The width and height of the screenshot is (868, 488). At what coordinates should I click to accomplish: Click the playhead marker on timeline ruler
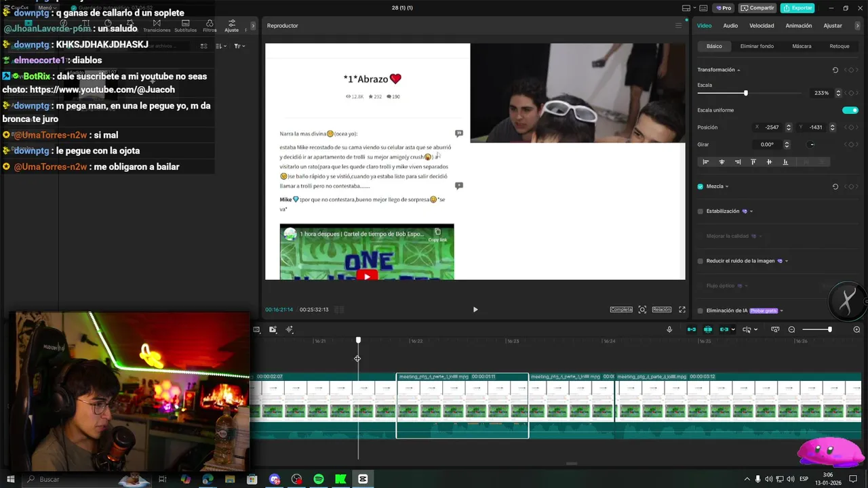click(358, 340)
